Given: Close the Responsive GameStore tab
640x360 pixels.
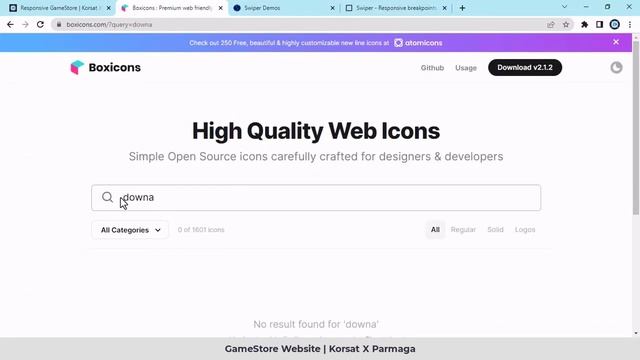Looking at the screenshot, I should 109,8.
